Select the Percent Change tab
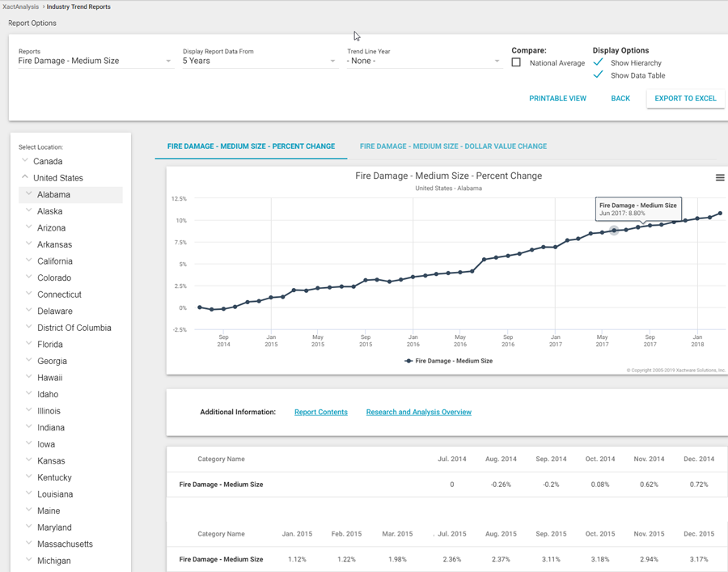 pyautogui.click(x=251, y=146)
